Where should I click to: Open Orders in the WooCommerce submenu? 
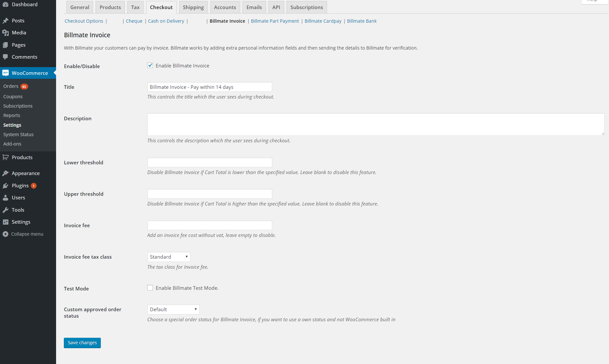click(11, 86)
